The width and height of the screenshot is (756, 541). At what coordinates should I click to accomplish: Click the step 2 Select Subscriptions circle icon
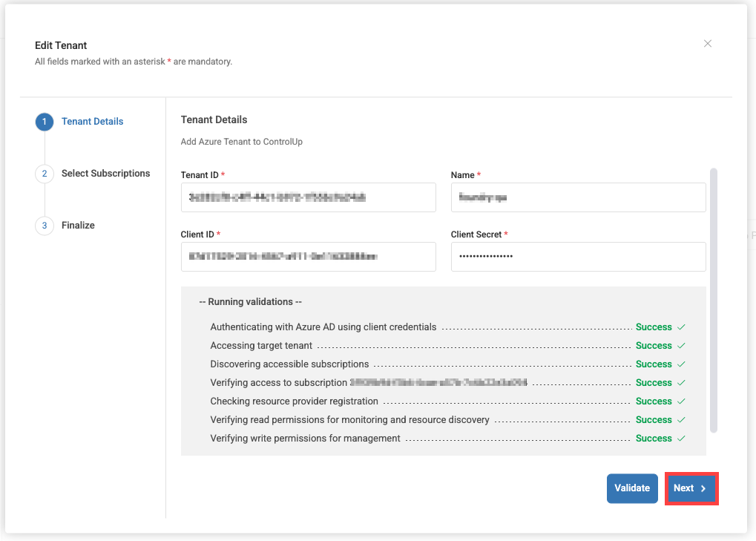44,174
